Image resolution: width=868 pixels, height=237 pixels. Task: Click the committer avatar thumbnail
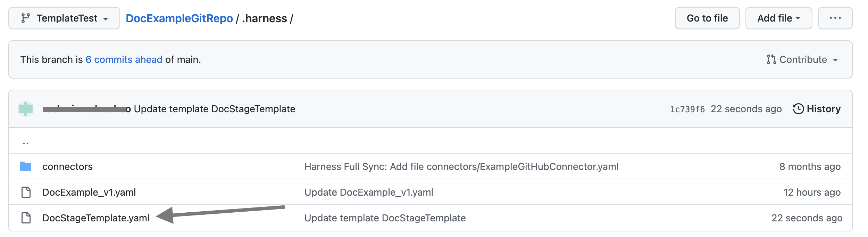pyautogui.click(x=26, y=109)
